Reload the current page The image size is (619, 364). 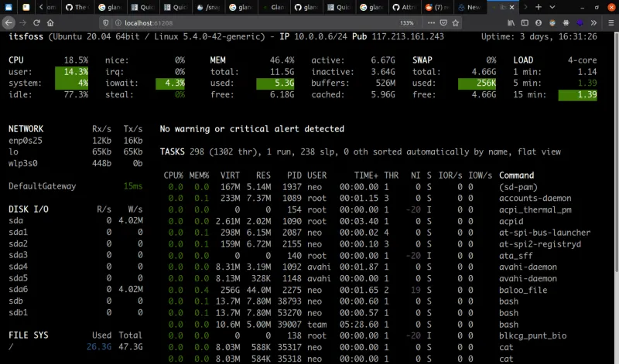(36, 23)
